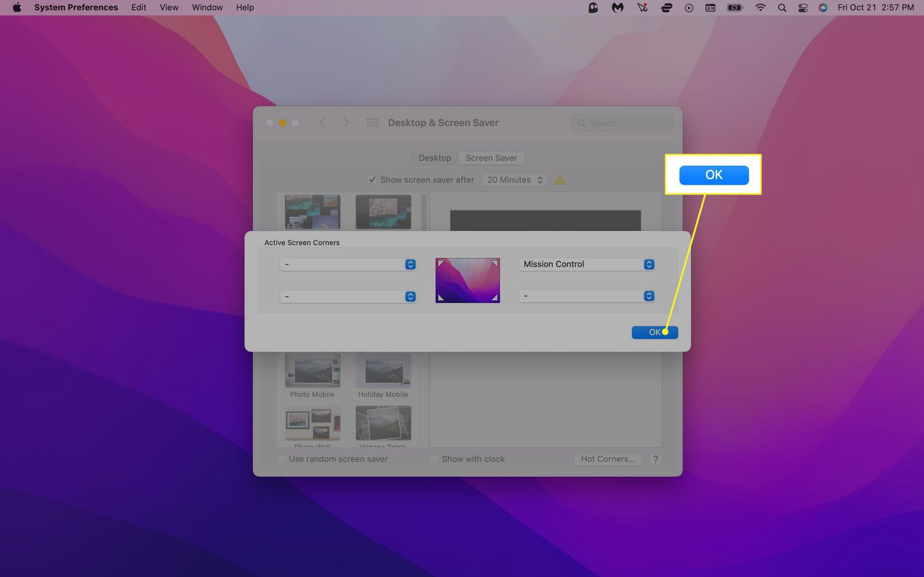
Task: Switch to the Desktop tab
Action: pyautogui.click(x=435, y=158)
